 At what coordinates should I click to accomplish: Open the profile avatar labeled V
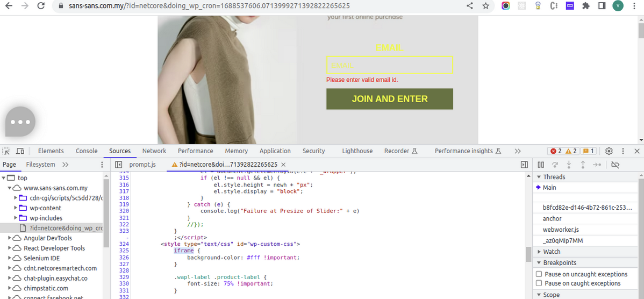(618, 6)
